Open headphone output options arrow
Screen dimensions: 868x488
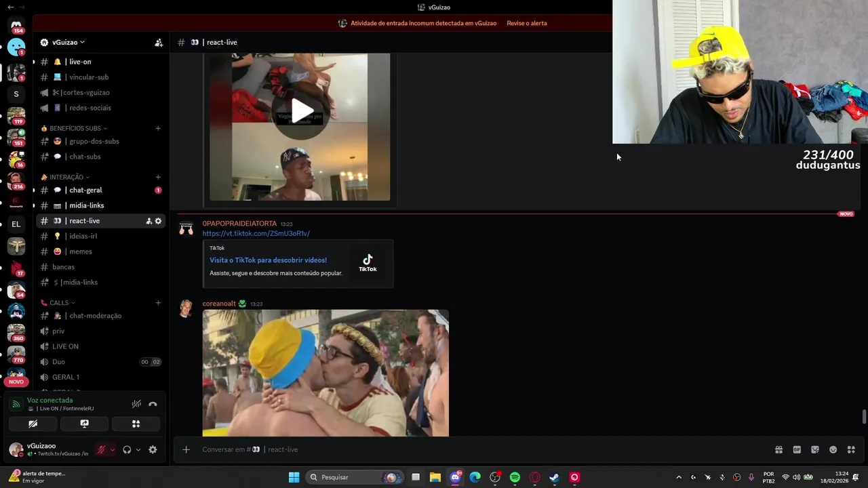[x=138, y=449]
